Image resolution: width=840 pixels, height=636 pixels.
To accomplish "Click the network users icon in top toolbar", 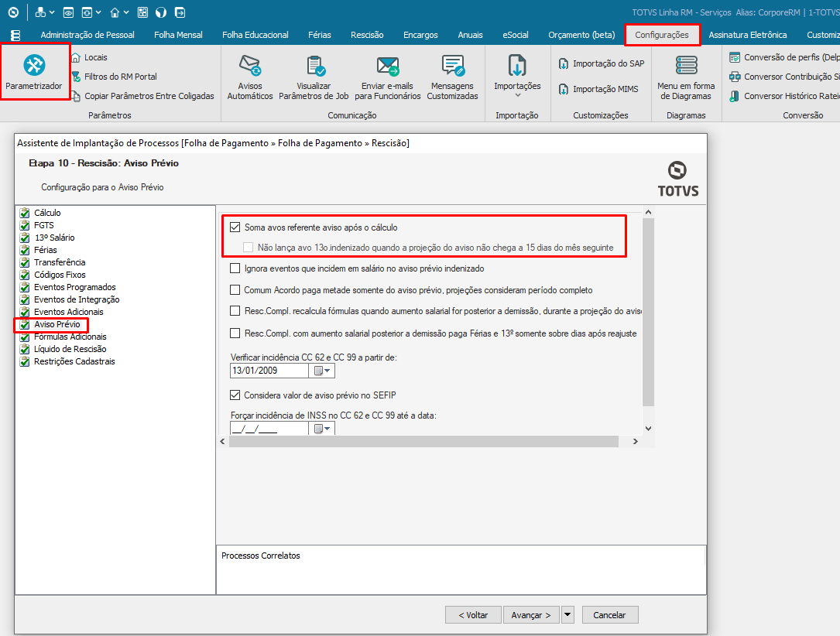I will [40, 12].
